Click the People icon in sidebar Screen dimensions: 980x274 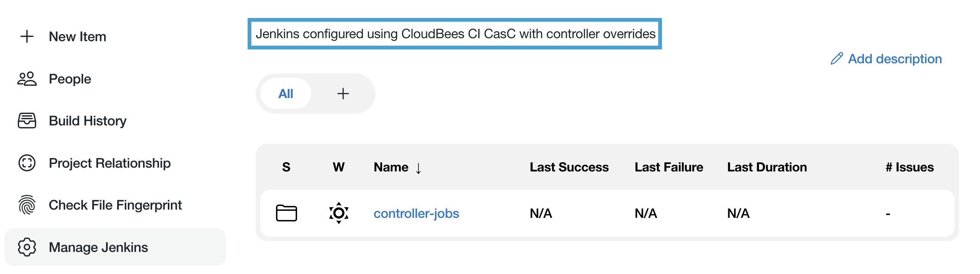click(x=27, y=79)
